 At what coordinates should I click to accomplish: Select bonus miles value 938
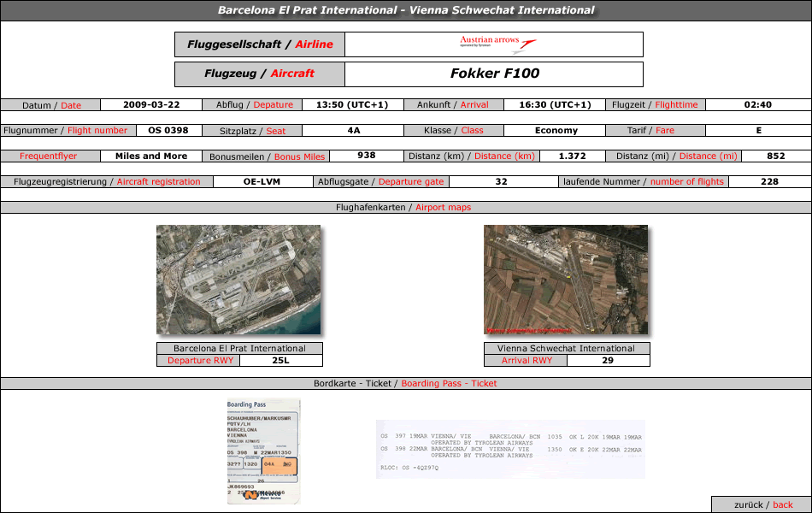[x=366, y=156]
